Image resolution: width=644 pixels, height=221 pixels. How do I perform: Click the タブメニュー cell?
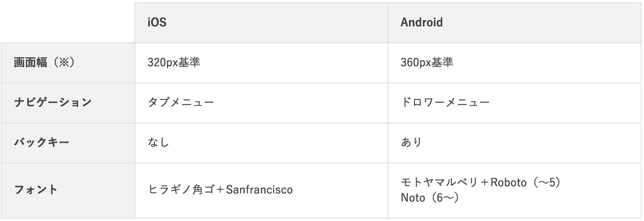click(x=181, y=102)
